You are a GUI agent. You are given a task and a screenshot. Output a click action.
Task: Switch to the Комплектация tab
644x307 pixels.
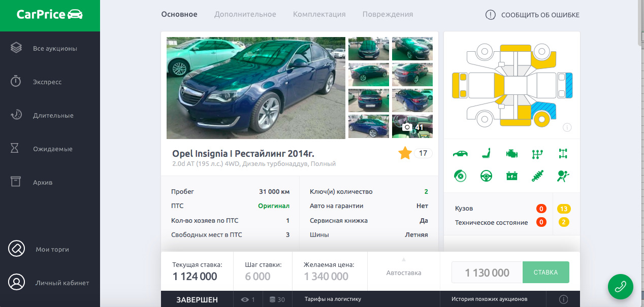(x=319, y=14)
